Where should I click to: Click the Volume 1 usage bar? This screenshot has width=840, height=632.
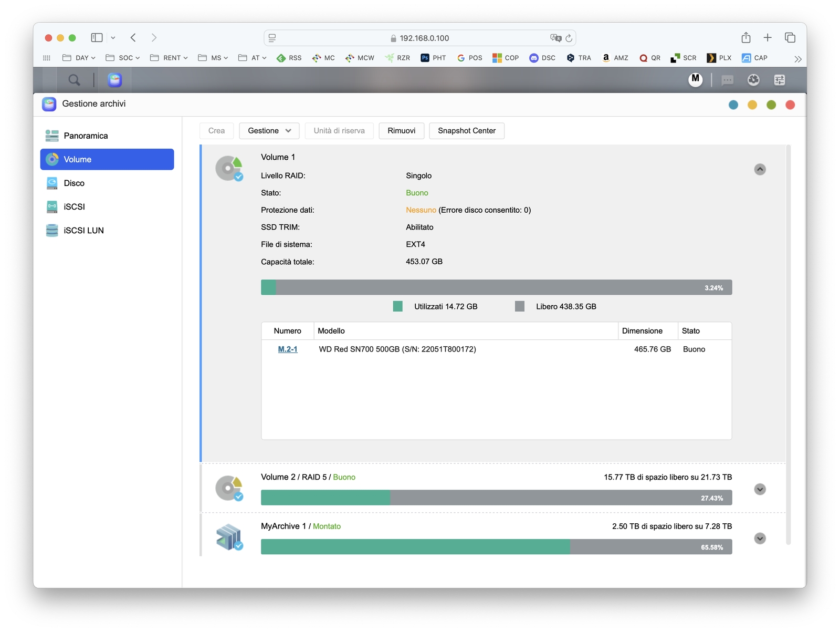click(x=496, y=287)
